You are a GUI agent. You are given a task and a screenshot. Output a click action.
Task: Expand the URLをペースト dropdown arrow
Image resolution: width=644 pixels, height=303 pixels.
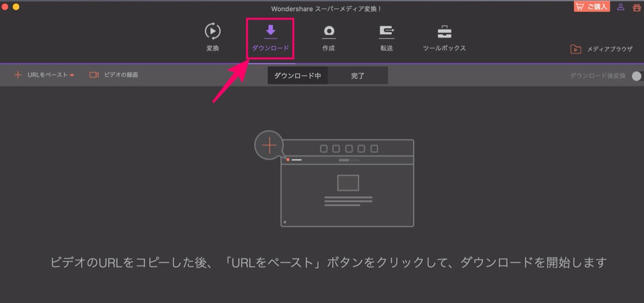(72, 76)
